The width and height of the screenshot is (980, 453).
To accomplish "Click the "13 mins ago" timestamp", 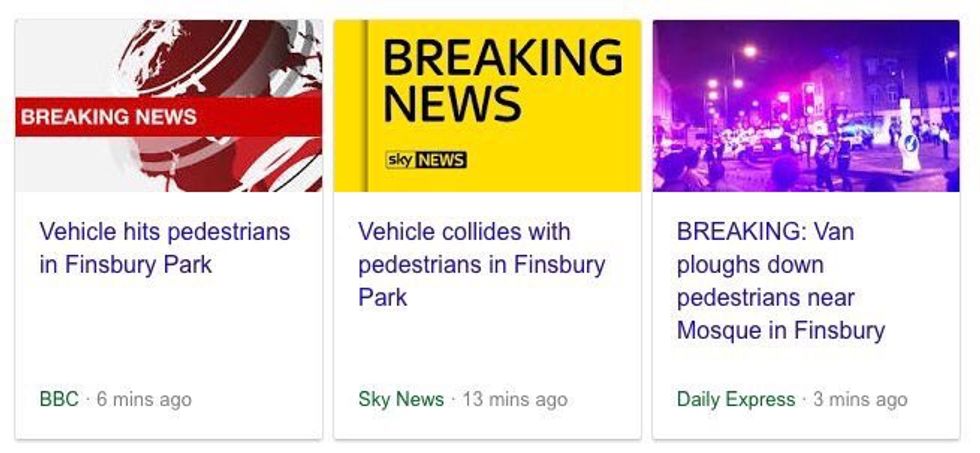I will click(x=515, y=399).
